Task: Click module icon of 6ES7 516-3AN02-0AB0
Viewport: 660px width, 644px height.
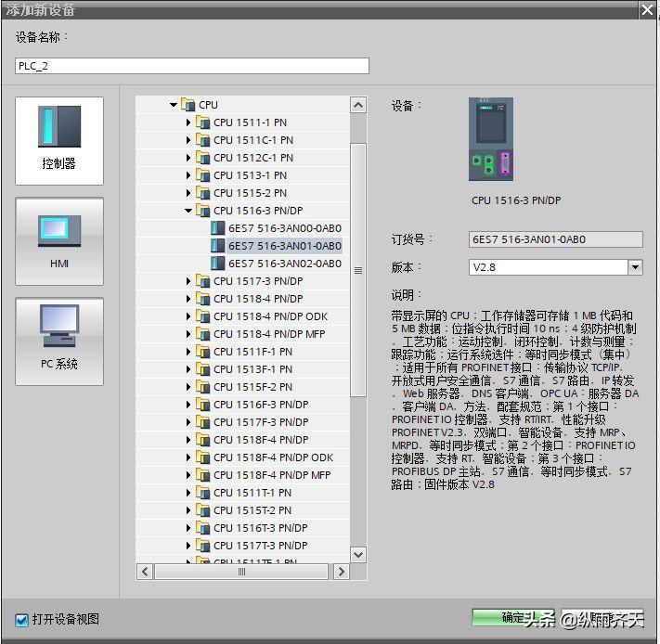Action: pos(217,264)
